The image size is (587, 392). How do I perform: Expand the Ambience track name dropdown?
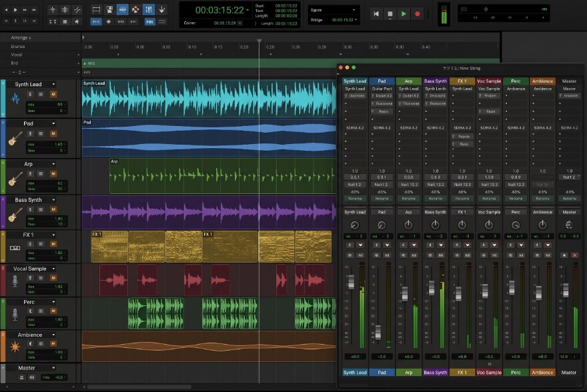(53, 335)
